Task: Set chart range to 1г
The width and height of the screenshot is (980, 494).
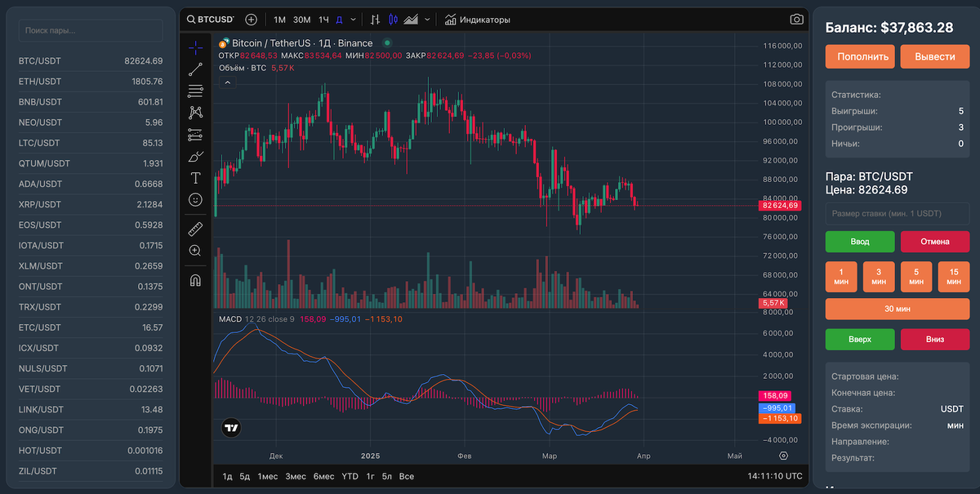Action: click(370, 476)
